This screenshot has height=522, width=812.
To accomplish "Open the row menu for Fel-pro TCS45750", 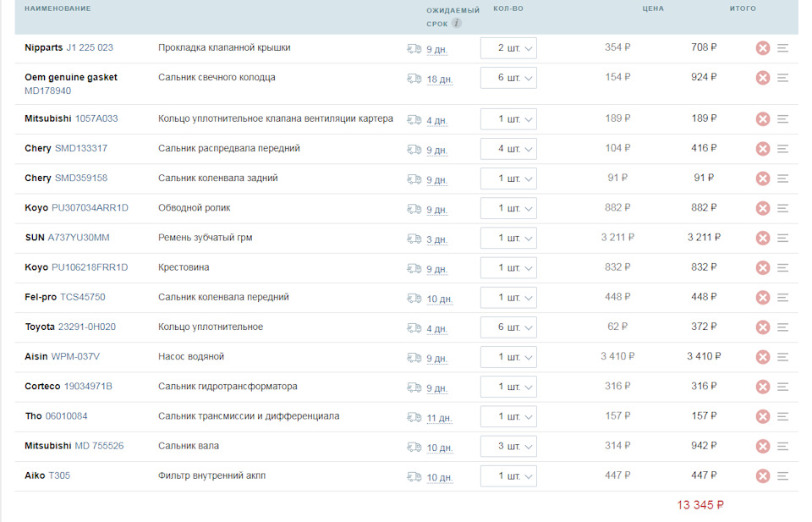I will coord(782,298).
